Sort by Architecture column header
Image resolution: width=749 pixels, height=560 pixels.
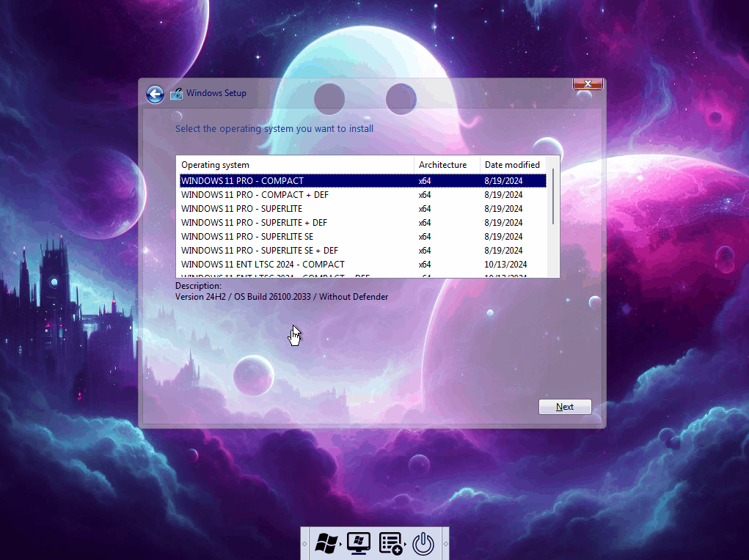point(447,165)
